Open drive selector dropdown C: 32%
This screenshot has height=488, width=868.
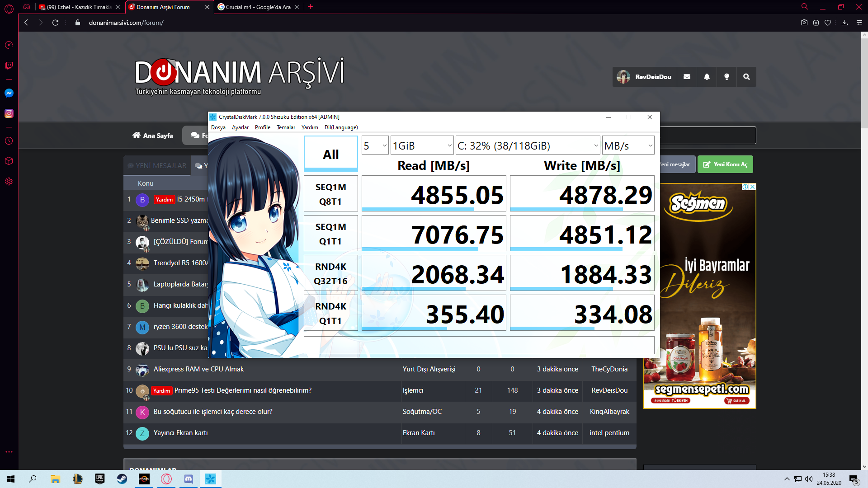[528, 145]
